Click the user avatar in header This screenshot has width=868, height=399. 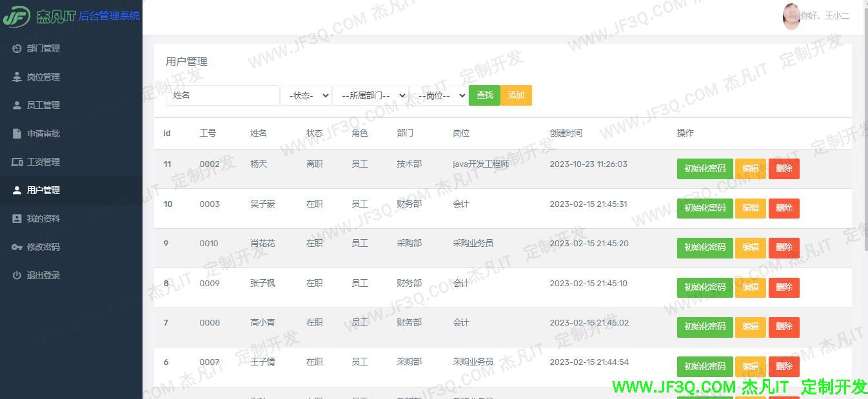coord(791,16)
